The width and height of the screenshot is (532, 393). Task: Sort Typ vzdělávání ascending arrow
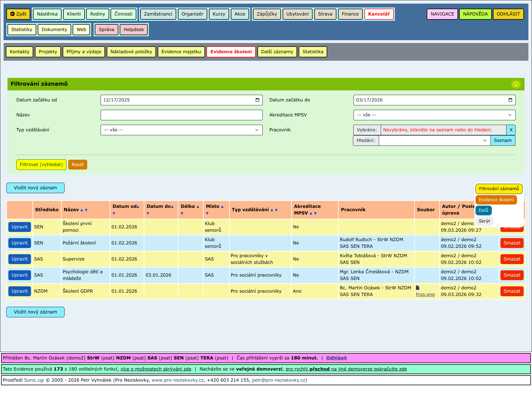click(x=272, y=210)
